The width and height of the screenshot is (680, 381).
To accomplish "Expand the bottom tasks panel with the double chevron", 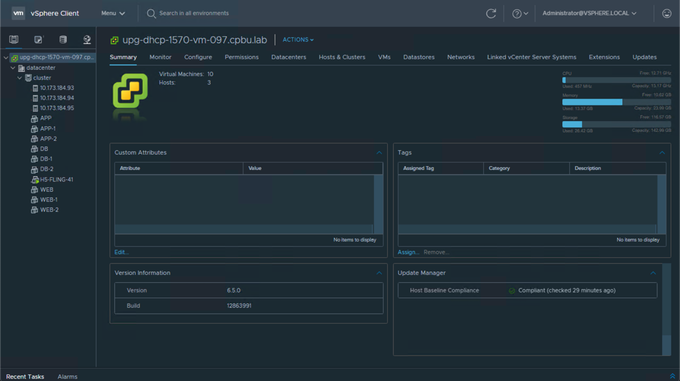I will pos(672,376).
